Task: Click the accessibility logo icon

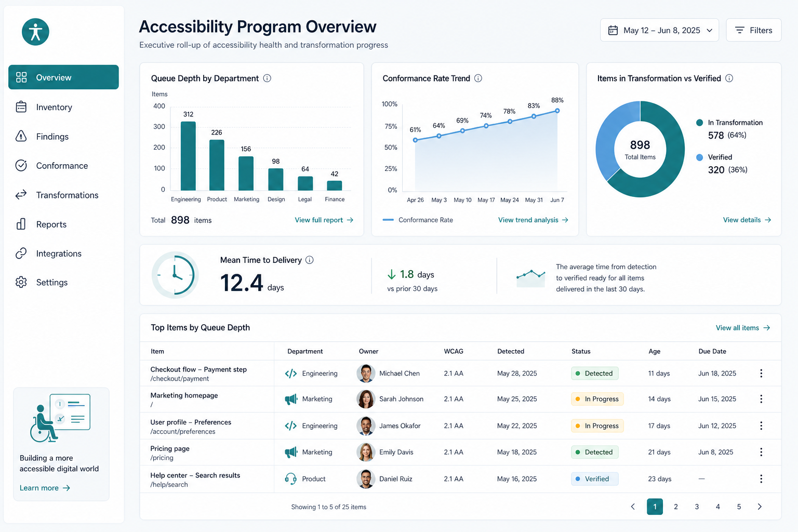Action: [x=35, y=32]
